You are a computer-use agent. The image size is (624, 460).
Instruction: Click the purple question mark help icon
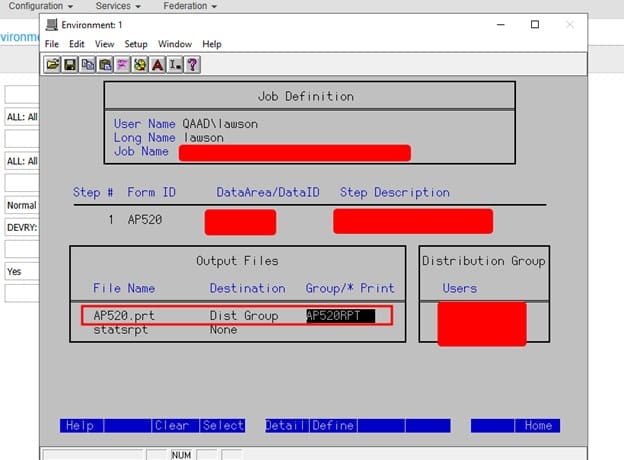tap(192, 64)
